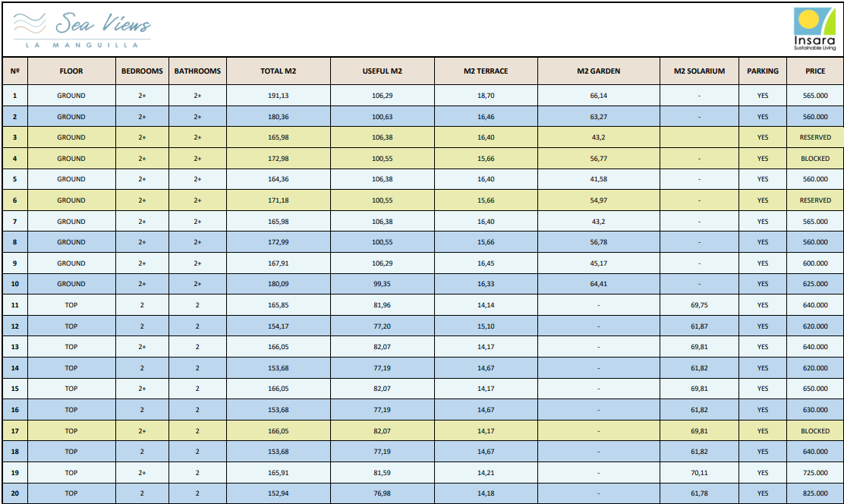Select the M2 GARDEN column header
844x504 pixels.
point(598,71)
